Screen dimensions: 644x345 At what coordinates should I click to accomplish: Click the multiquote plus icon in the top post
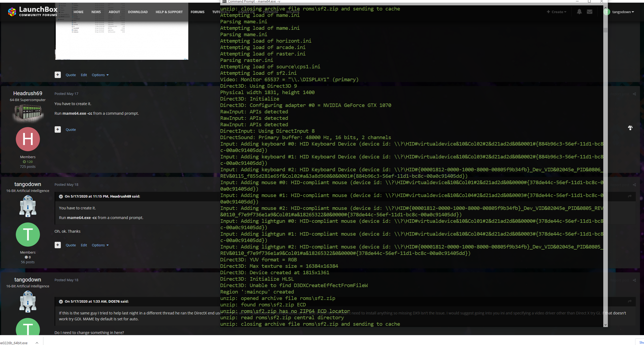pos(58,75)
